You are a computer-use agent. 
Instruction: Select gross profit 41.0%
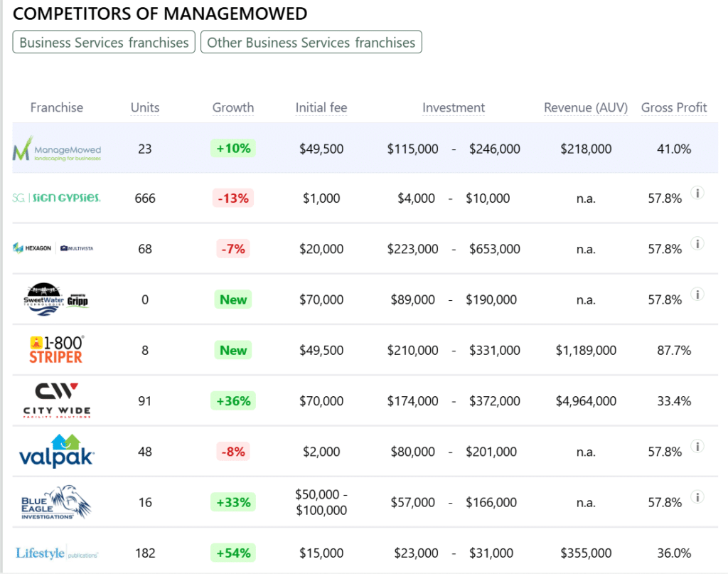point(674,149)
